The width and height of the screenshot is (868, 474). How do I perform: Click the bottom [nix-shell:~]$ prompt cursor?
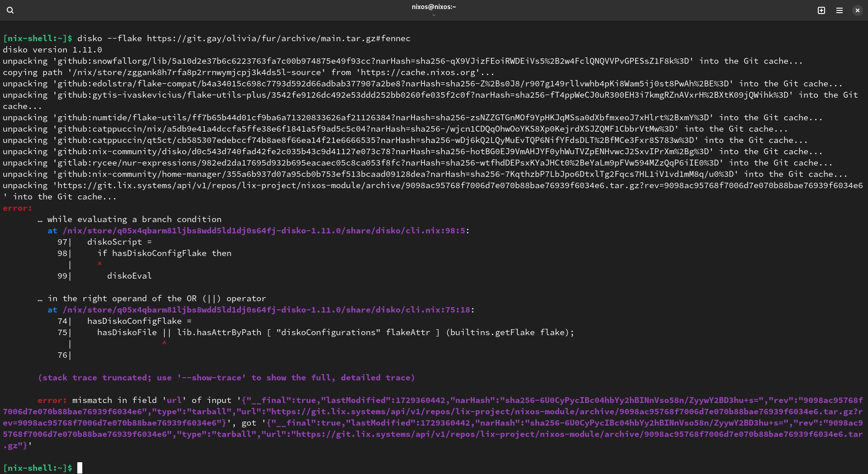(x=80, y=468)
